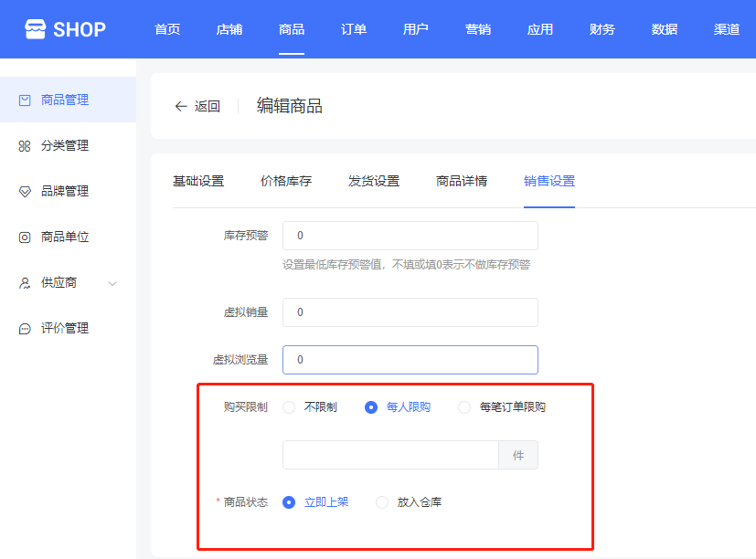
Task: Open the 营销 top menu
Action: 478,29
